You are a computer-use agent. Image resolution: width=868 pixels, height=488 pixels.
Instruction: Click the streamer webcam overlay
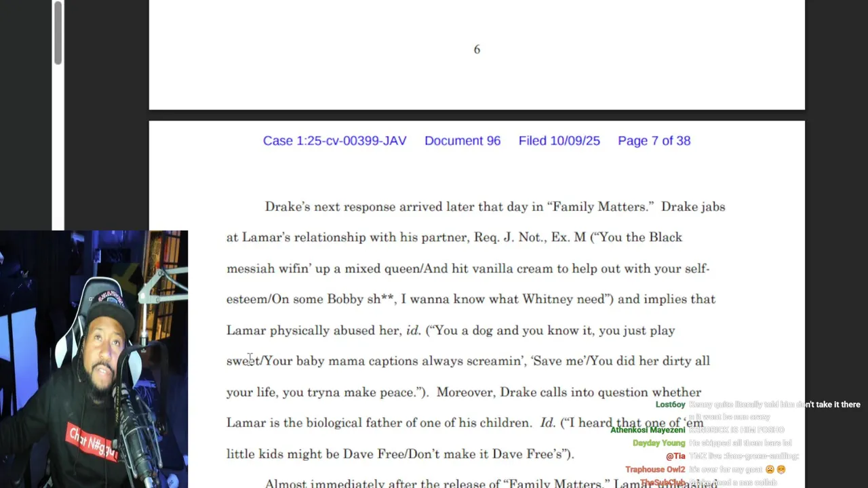click(94, 359)
